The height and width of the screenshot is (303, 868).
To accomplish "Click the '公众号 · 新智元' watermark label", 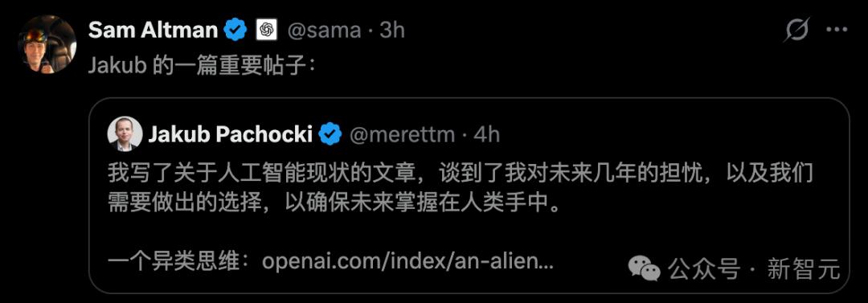I will pos(754,269).
